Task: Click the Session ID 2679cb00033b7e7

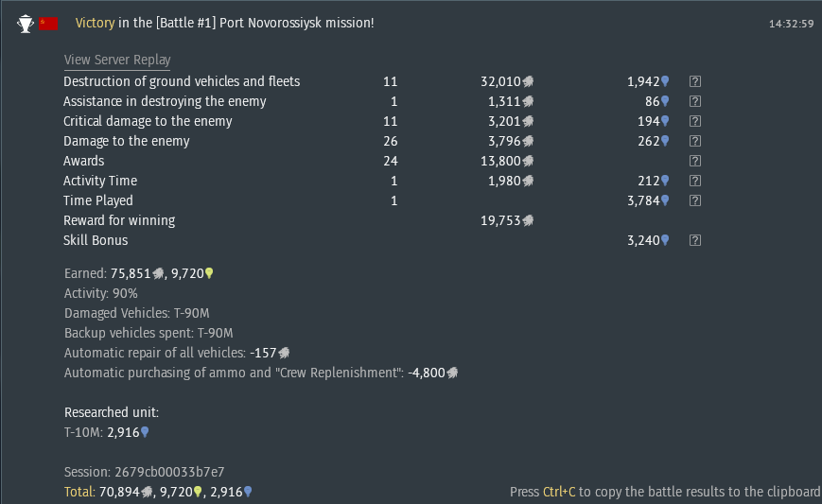Action: (144, 472)
